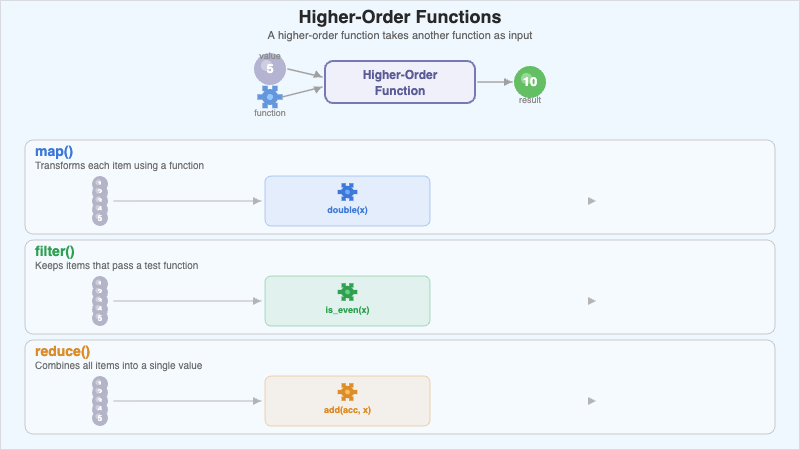
Task: Select the green result circle showing 10
Action: pyautogui.click(x=530, y=81)
